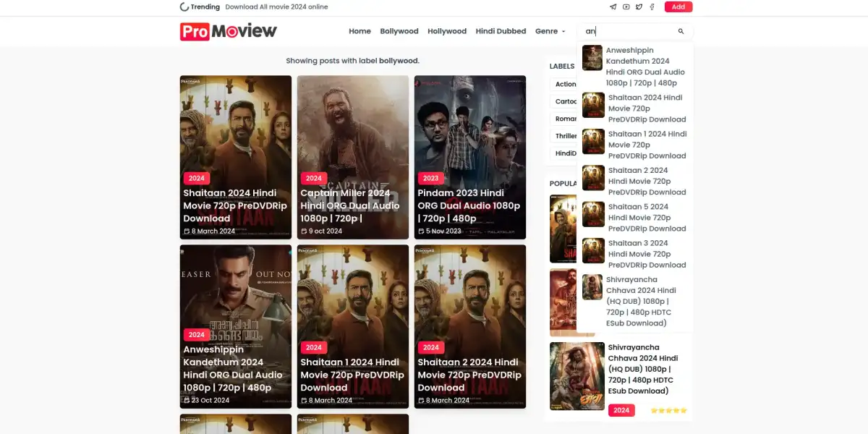Open popular post Shivrayancha Chhava 2024 title
The width and height of the screenshot is (868, 434).
click(x=643, y=370)
